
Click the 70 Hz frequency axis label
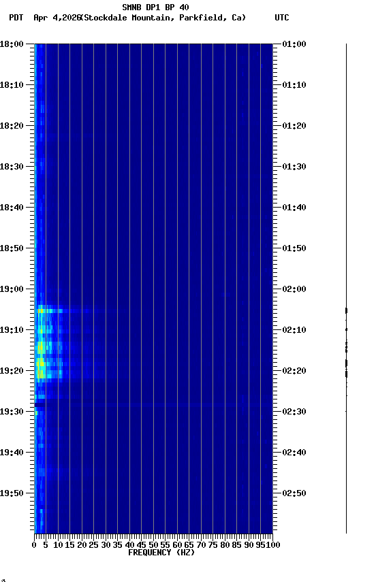201,545
